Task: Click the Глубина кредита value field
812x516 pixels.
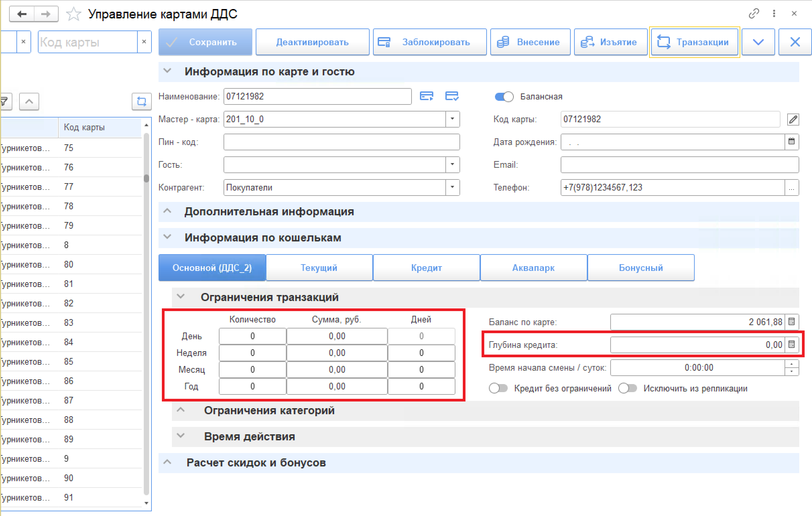Action: pos(697,345)
